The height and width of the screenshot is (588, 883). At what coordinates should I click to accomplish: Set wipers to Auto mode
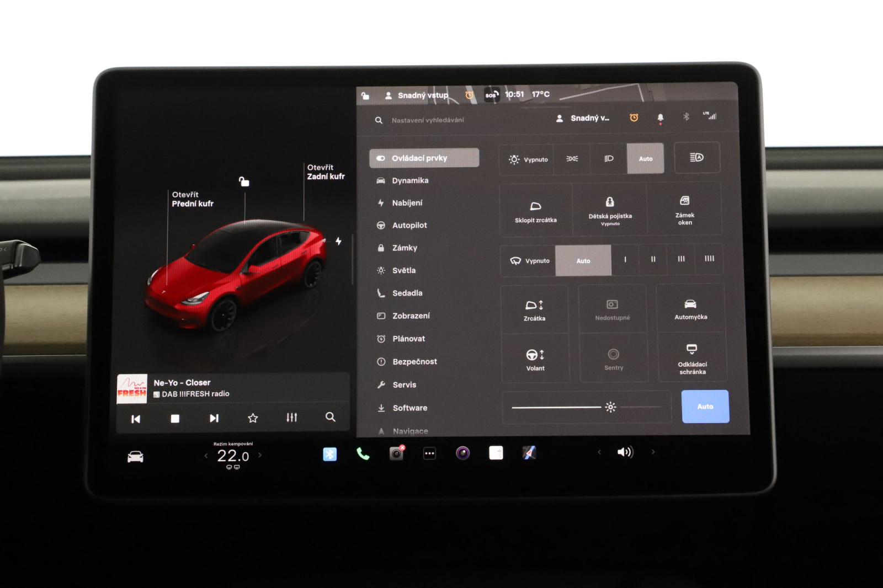pyautogui.click(x=583, y=260)
